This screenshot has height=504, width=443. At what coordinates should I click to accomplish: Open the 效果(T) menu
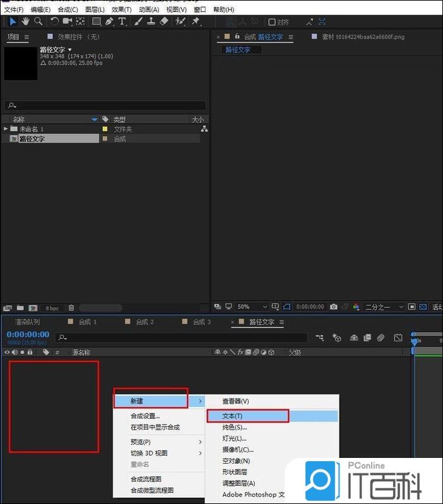coord(122,9)
